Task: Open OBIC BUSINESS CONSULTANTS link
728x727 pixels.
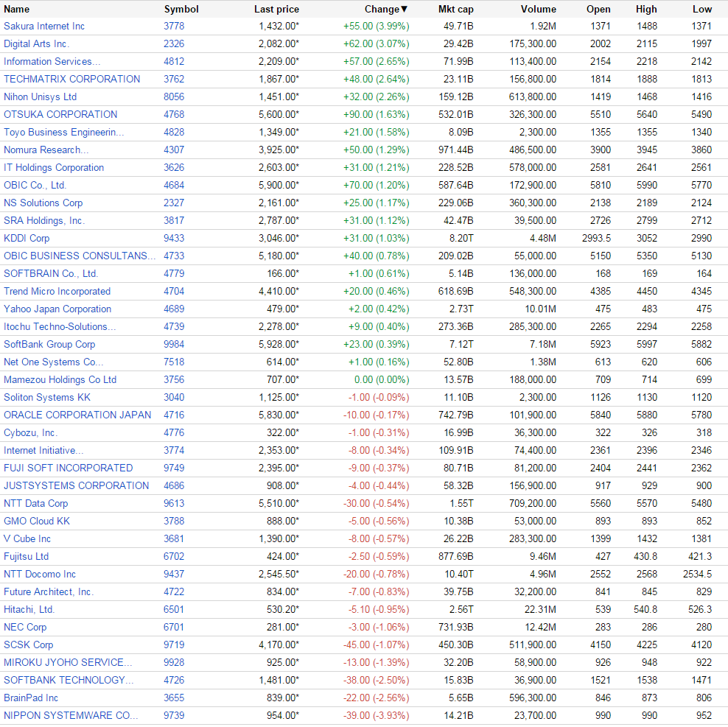Action: [80, 256]
